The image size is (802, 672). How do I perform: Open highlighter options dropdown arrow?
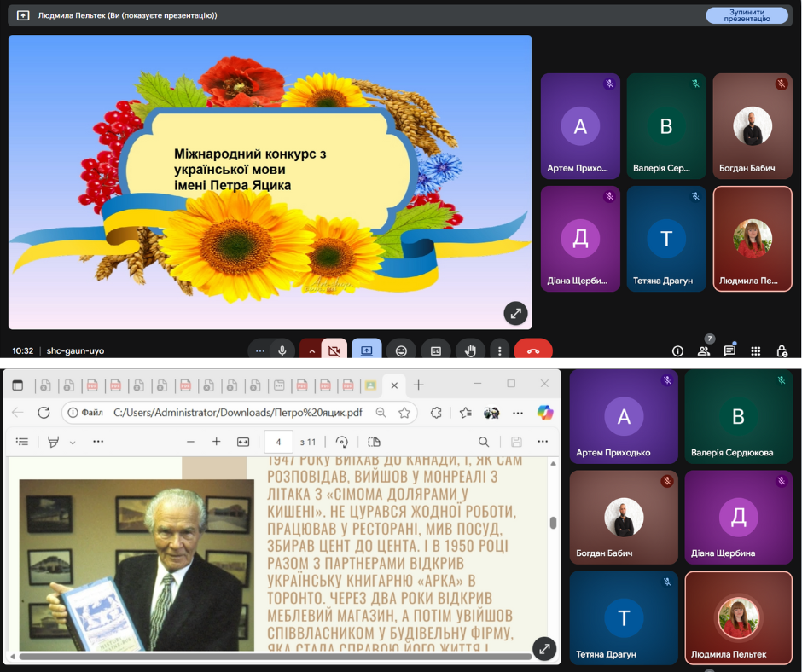(x=73, y=442)
